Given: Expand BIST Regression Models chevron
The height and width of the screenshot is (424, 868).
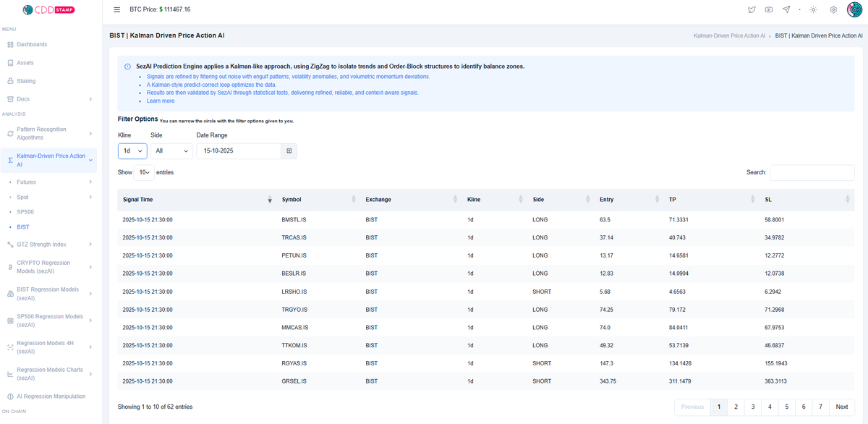Looking at the screenshot, I should 90,294.
